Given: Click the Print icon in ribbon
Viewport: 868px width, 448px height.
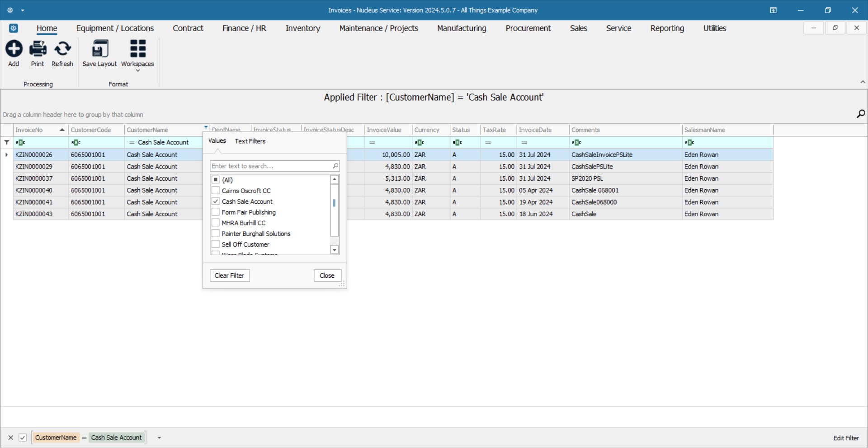Looking at the screenshot, I should point(38,49).
